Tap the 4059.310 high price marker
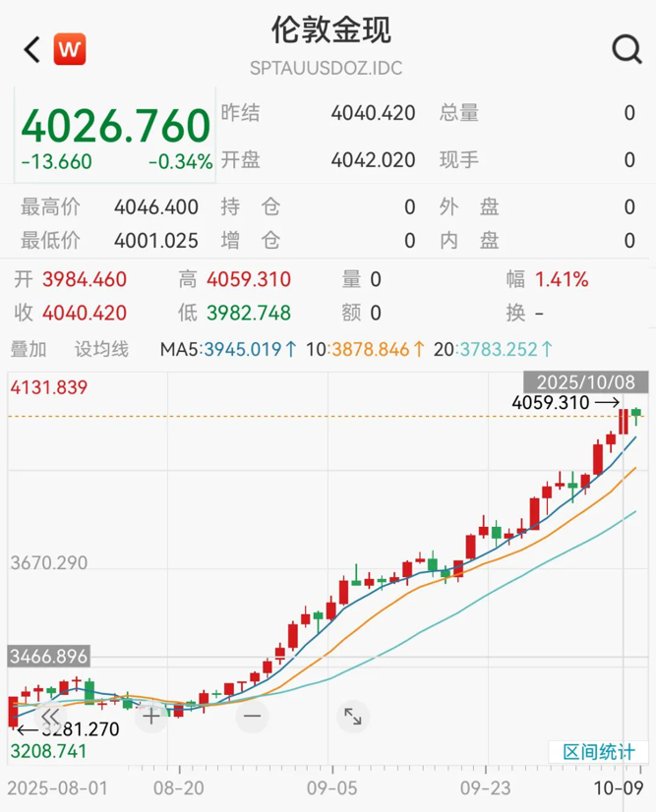656x812 pixels. pos(551,402)
